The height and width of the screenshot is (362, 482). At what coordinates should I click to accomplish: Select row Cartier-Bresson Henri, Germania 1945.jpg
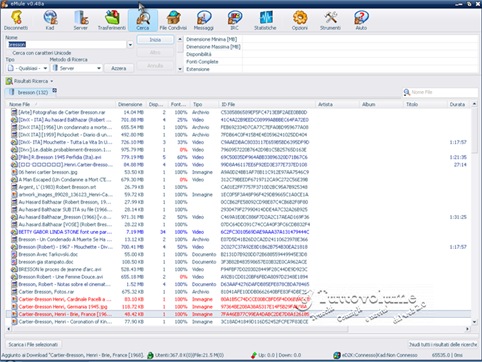[239, 307]
